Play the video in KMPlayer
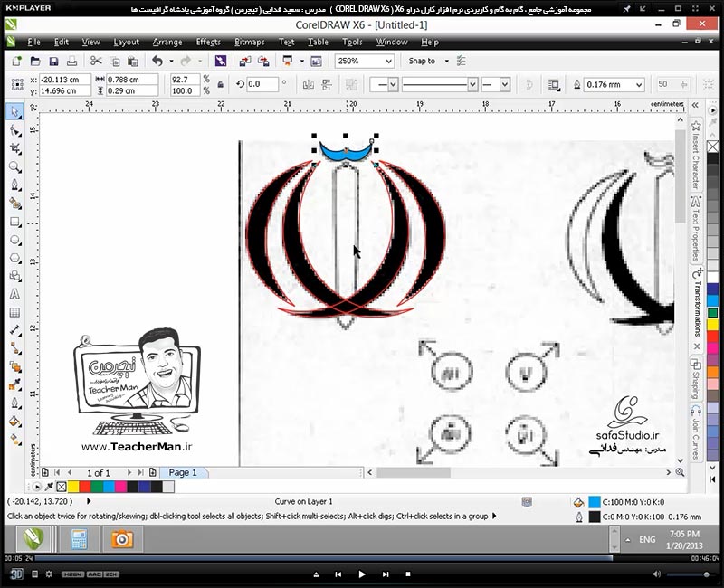 pos(361,574)
